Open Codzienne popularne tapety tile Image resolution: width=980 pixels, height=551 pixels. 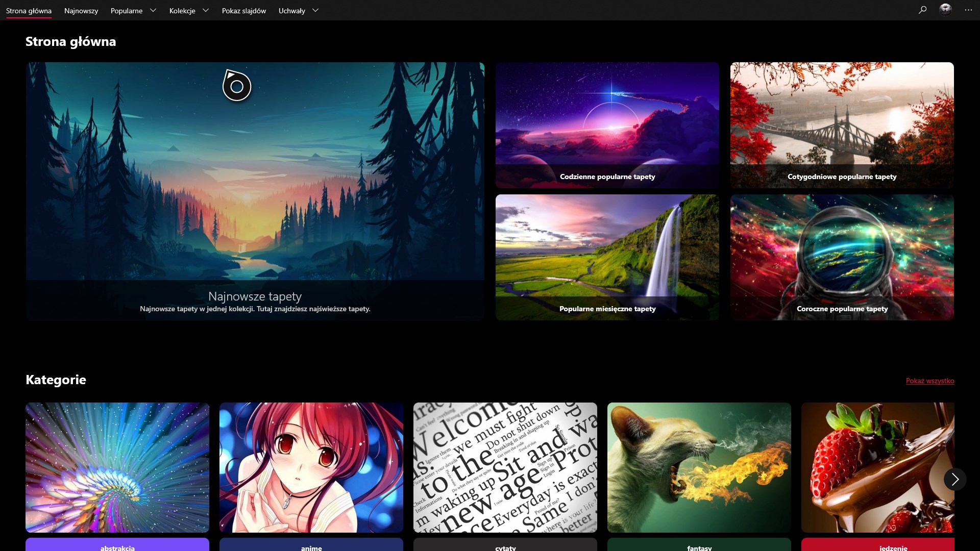pyautogui.click(x=607, y=125)
